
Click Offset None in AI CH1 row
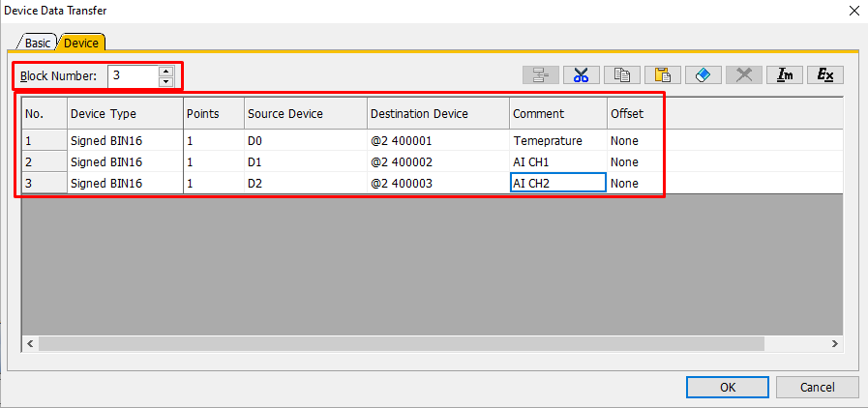point(636,162)
